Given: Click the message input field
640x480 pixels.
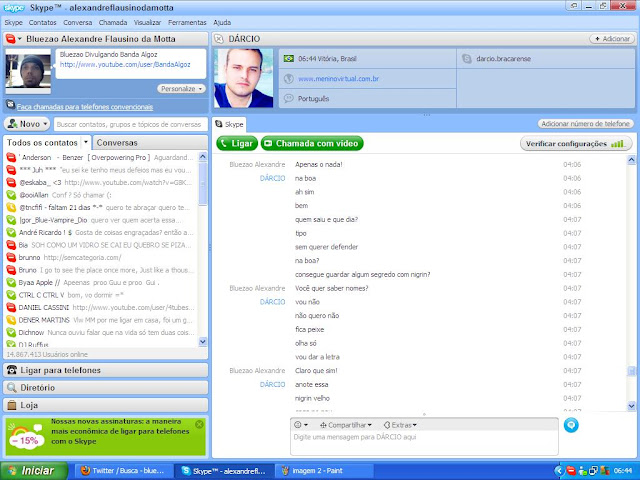Looking at the screenshot, I should pyautogui.click(x=424, y=443).
